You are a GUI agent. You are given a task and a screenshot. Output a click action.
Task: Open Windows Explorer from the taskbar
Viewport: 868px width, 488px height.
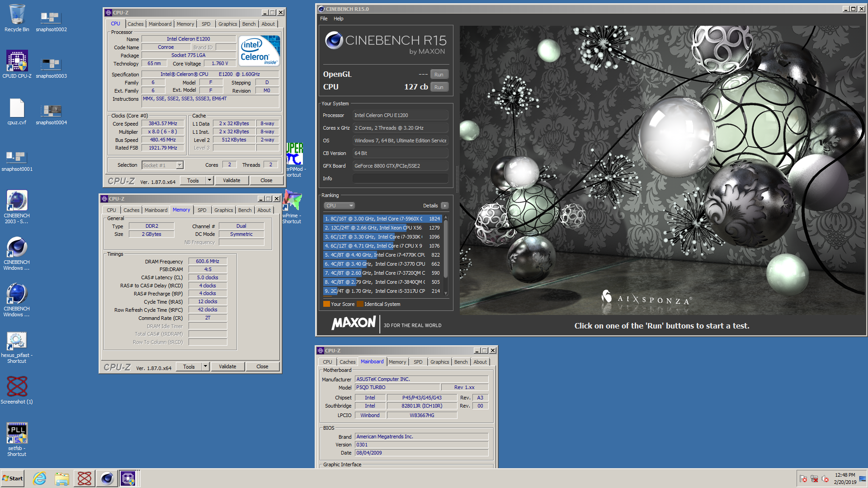pos(62,479)
